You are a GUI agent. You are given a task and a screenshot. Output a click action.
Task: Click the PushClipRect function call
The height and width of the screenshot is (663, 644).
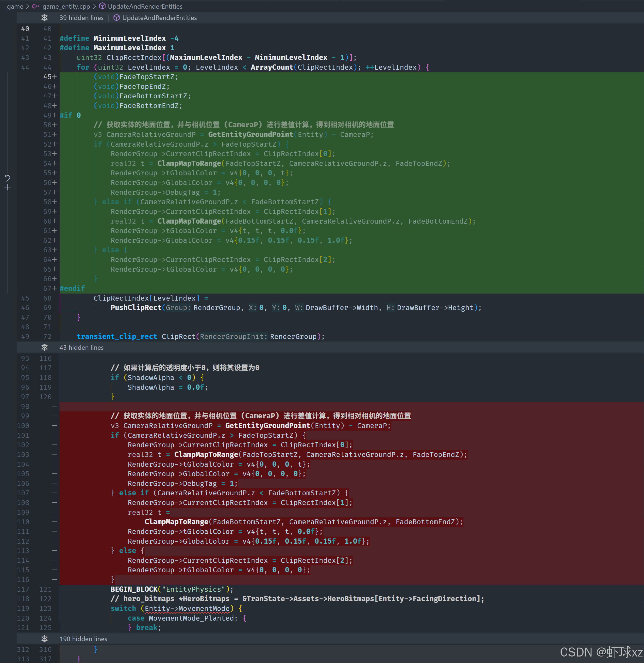136,308
